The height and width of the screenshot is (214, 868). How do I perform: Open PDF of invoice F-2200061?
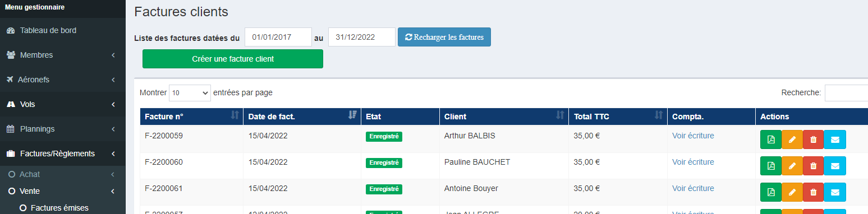point(771,192)
